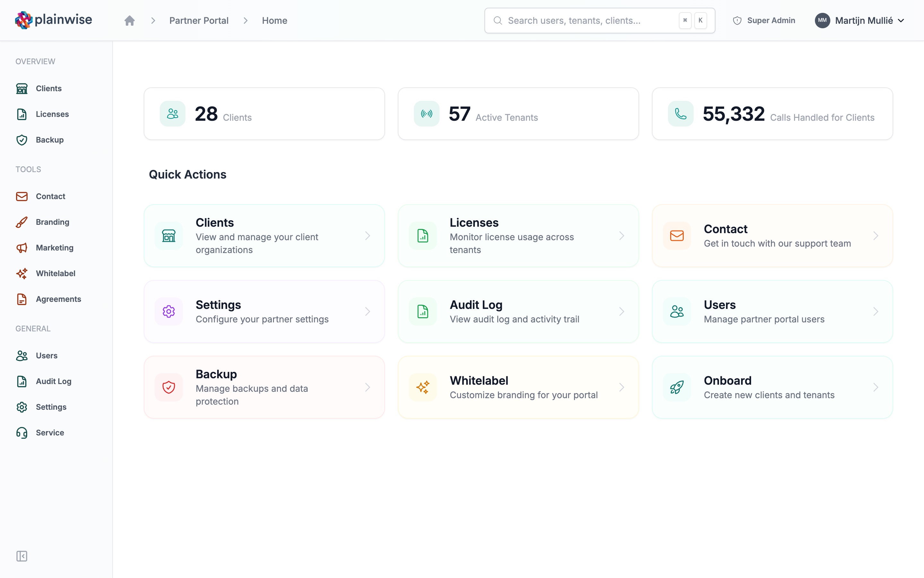Expand the Martijn Mullié user menu
Screen dimensions: 924x578
click(x=860, y=20)
